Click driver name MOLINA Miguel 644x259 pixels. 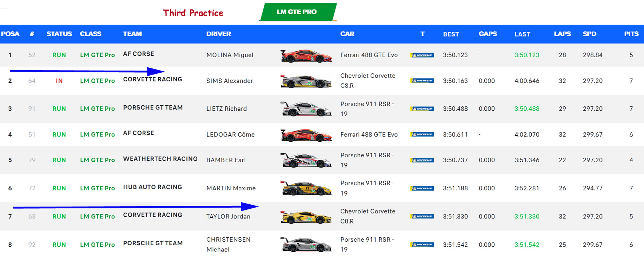(x=230, y=55)
